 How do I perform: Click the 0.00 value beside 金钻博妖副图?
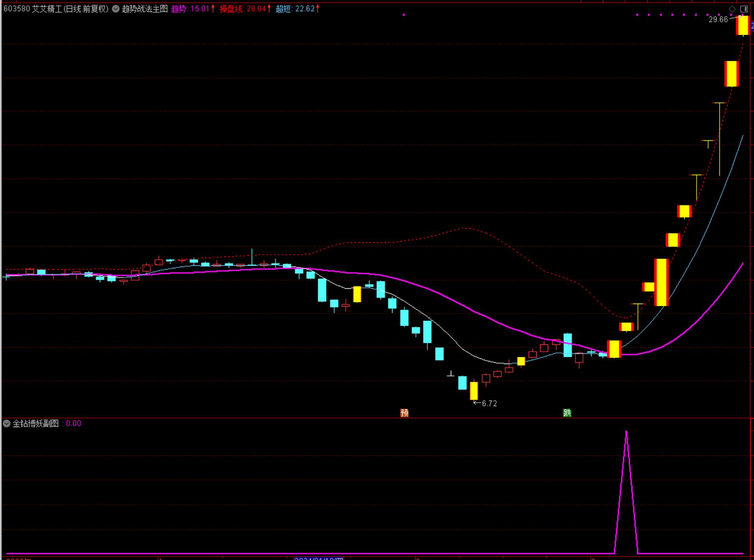[x=74, y=424]
